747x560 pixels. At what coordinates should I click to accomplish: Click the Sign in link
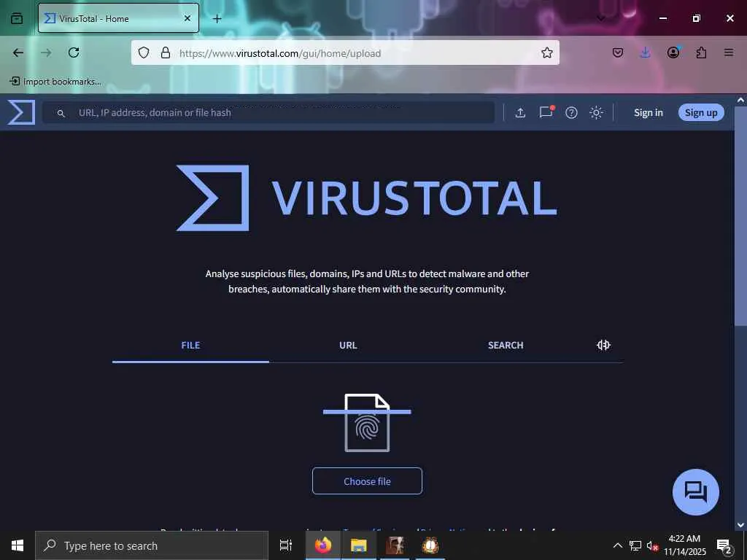648,112
